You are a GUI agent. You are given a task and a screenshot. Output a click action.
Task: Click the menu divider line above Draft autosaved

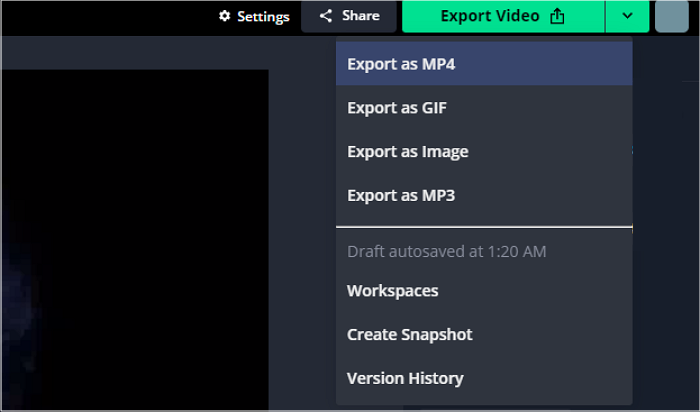[484, 228]
